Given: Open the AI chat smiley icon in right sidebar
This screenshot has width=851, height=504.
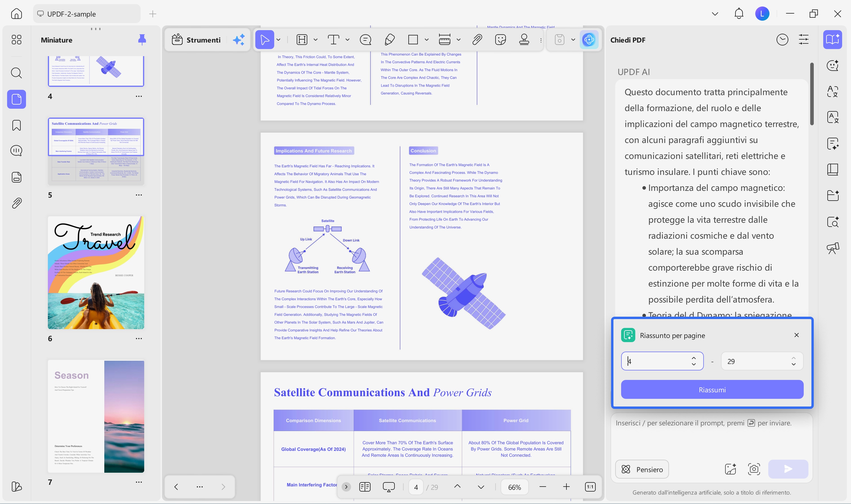Looking at the screenshot, I should coord(832,65).
